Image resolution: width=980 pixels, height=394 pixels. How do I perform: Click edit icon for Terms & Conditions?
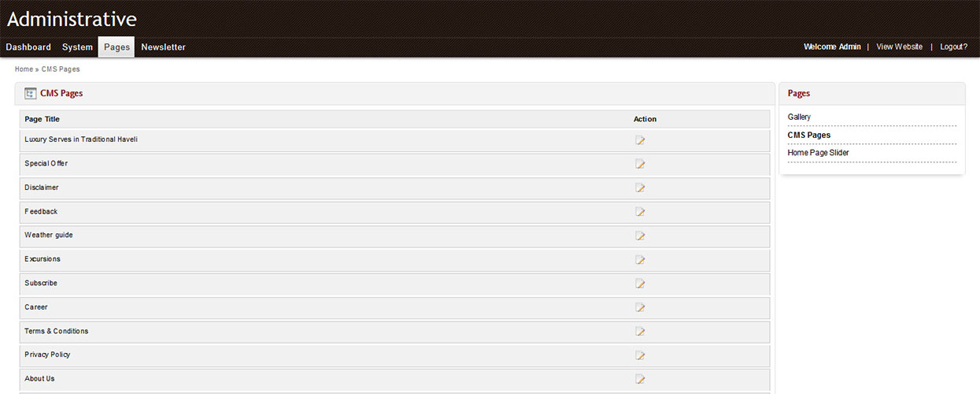coord(641,331)
